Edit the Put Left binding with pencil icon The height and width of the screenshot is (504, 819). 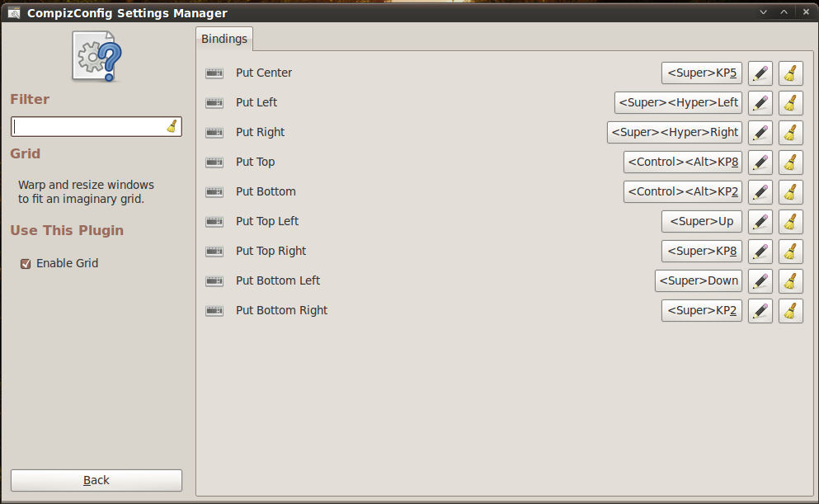point(760,103)
